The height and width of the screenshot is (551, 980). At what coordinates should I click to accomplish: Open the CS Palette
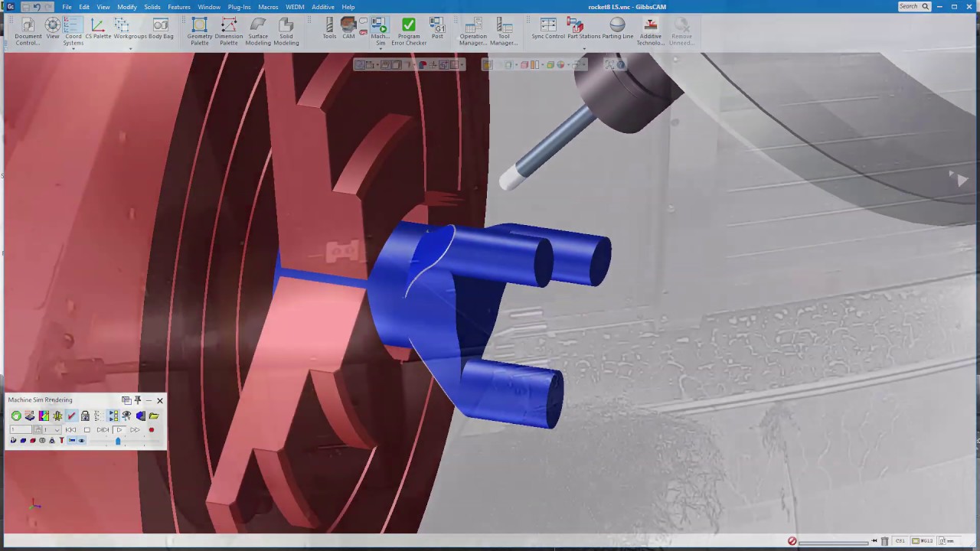(x=98, y=29)
